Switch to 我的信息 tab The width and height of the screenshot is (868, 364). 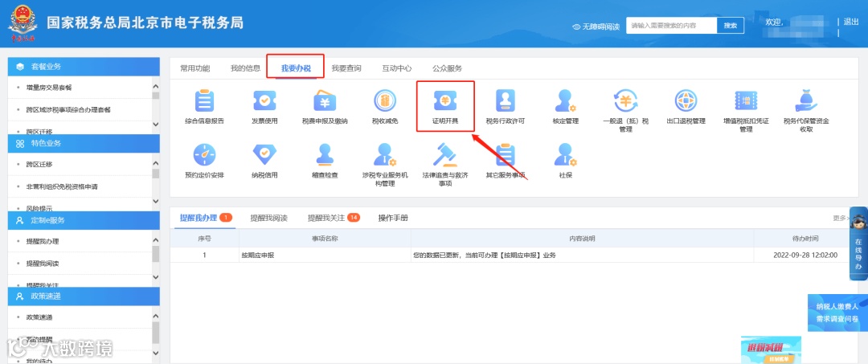(x=245, y=68)
